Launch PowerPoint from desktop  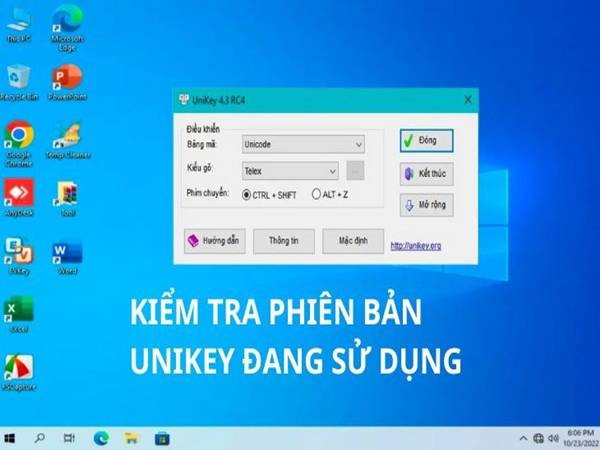click(x=67, y=82)
